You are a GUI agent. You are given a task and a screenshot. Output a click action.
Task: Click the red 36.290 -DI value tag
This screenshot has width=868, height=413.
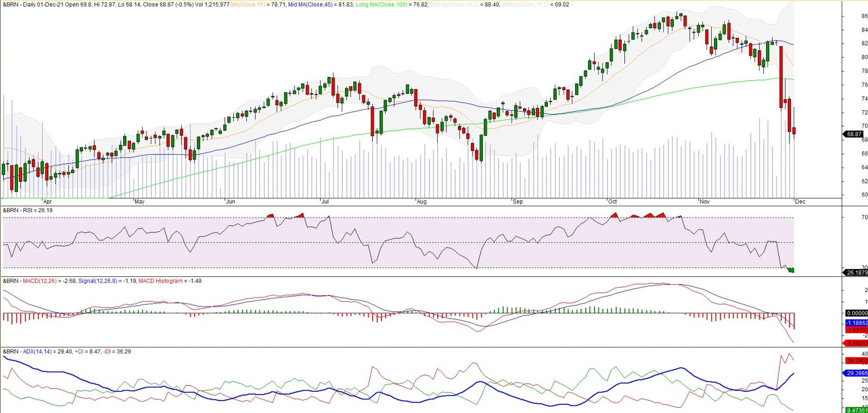pyautogui.click(x=856, y=360)
